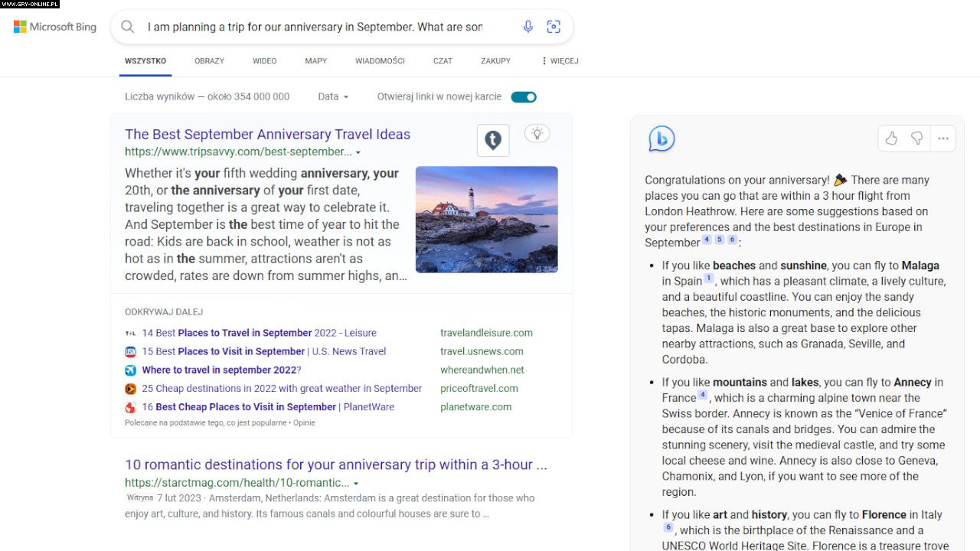
Task: Click the Odkrywaj dalej heading
Action: point(164,312)
